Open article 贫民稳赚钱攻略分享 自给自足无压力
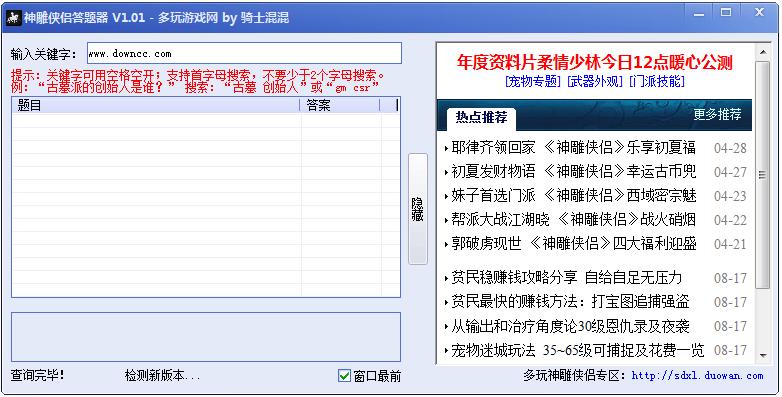The width and height of the screenshot is (782, 397). tap(566, 277)
